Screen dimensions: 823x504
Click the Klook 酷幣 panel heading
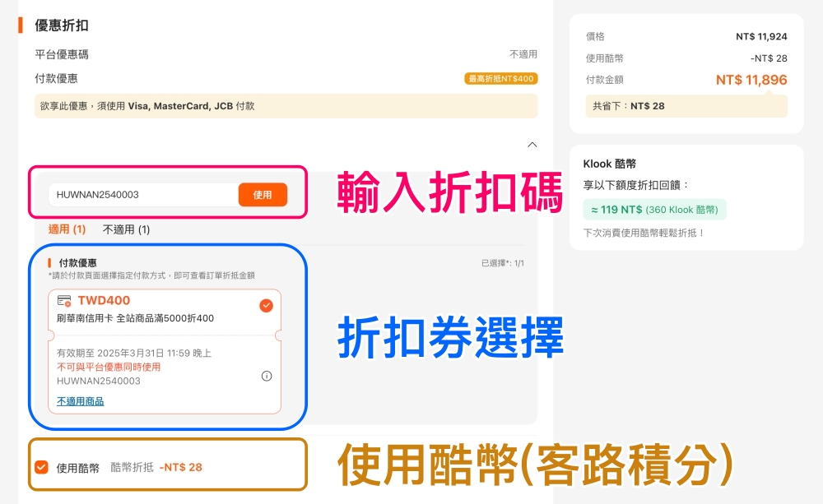609,164
